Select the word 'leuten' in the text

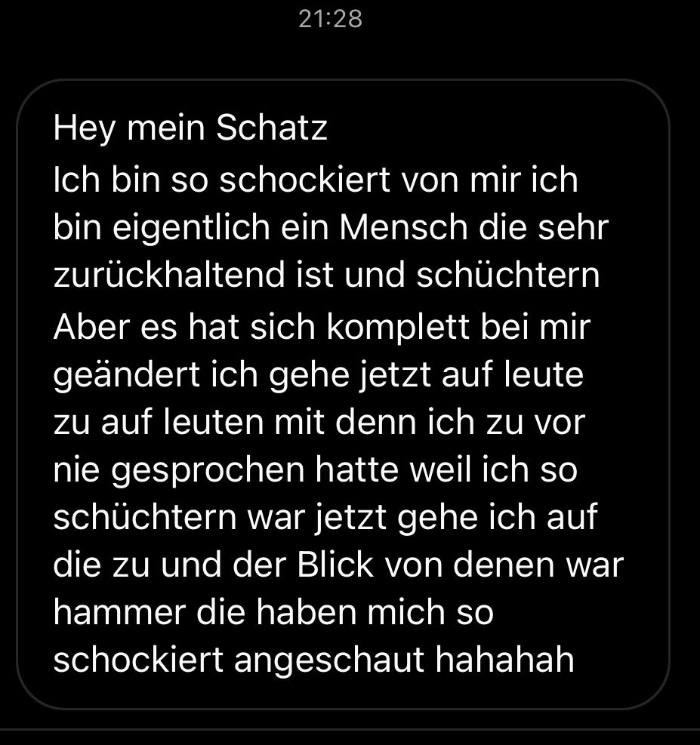coord(214,422)
